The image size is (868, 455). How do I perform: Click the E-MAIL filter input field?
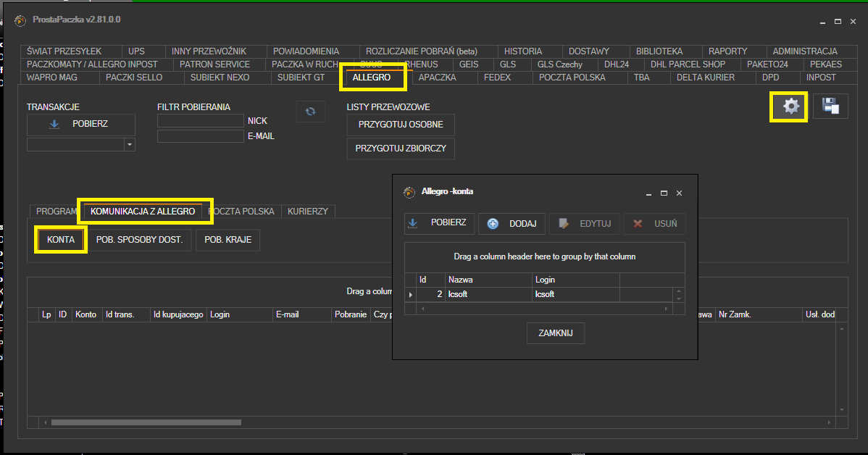click(201, 136)
